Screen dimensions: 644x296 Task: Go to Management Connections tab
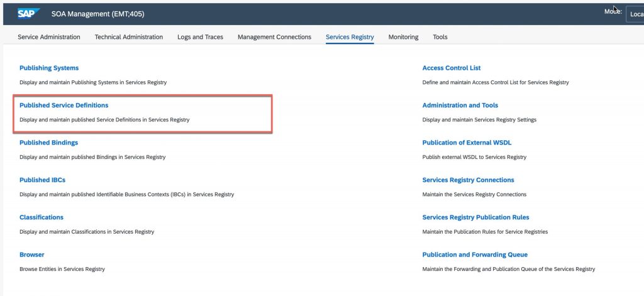click(274, 37)
